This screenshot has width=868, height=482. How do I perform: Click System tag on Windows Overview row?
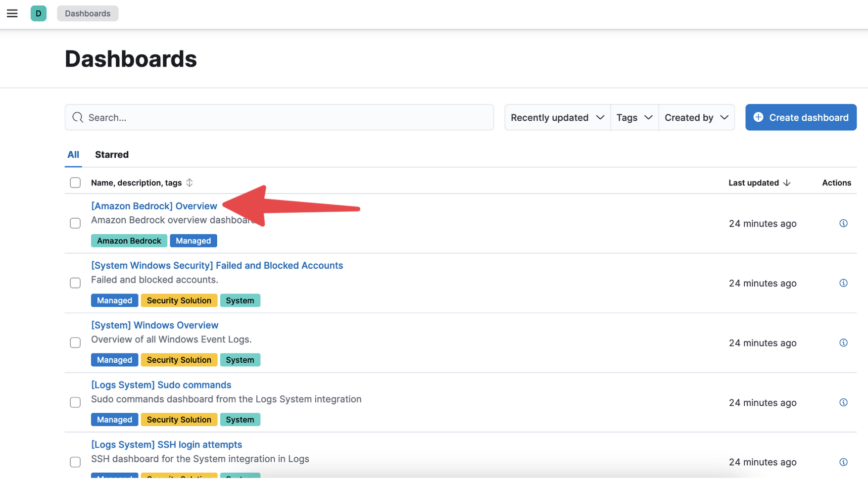240,360
